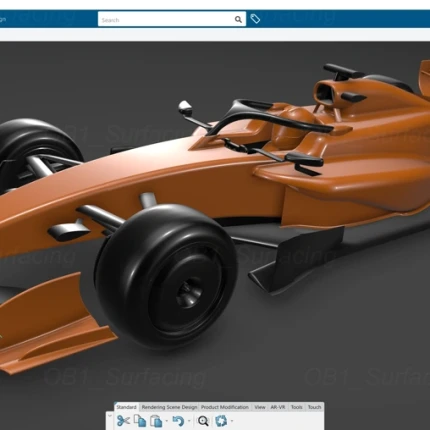This screenshot has height=430, width=430.
Task: Open the AR-VR tab
Action: 278,407
